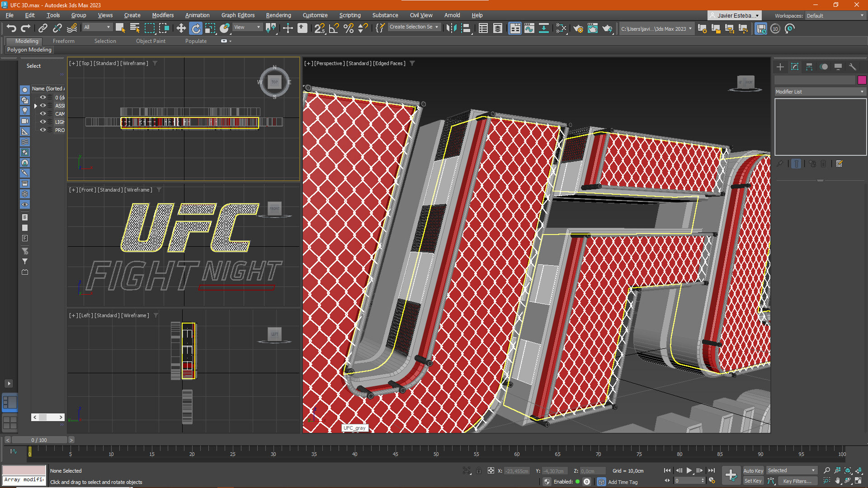
Task: Activate the Select and Rotate tool
Action: [x=196, y=28]
